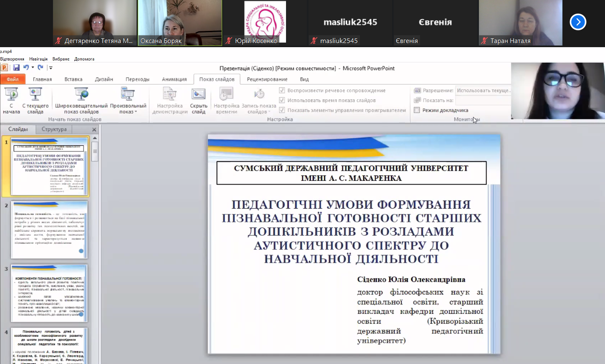Enable the 'Режим докладчика' checkbox
This screenshot has width=605, height=364.
click(417, 110)
